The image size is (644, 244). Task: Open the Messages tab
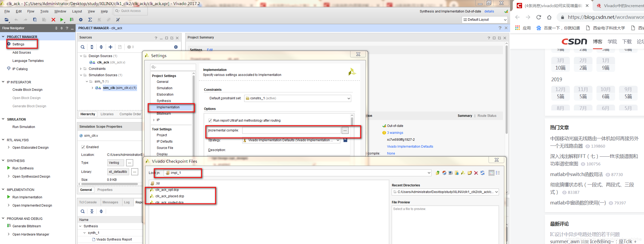pyautogui.click(x=110, y=202)
